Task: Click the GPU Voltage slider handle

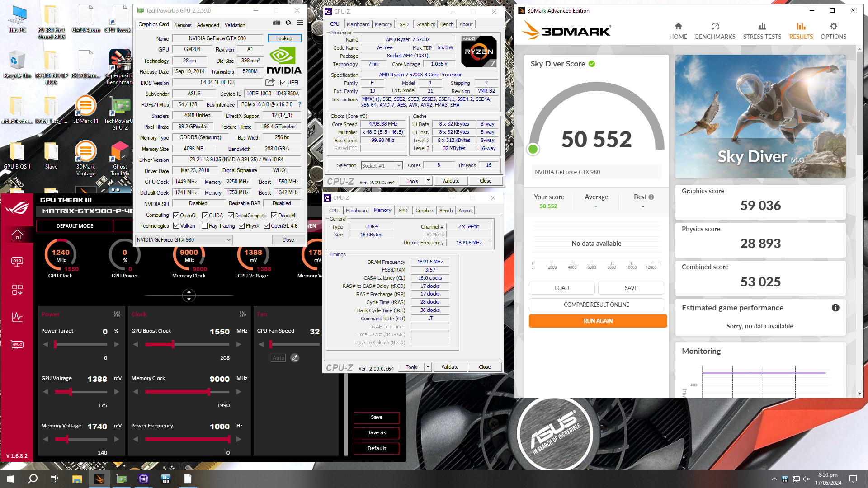Action: [71, 392]
